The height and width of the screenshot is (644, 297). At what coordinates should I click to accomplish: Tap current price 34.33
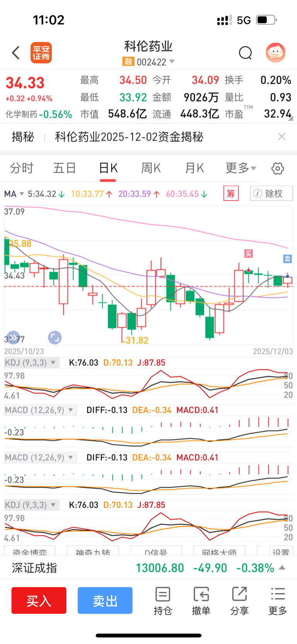tap(25, 83)
